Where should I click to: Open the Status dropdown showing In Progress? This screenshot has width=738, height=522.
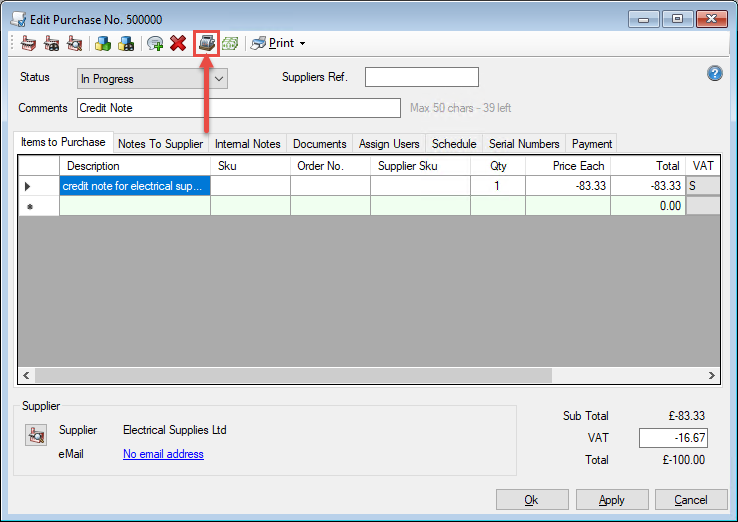coord(152,78)
